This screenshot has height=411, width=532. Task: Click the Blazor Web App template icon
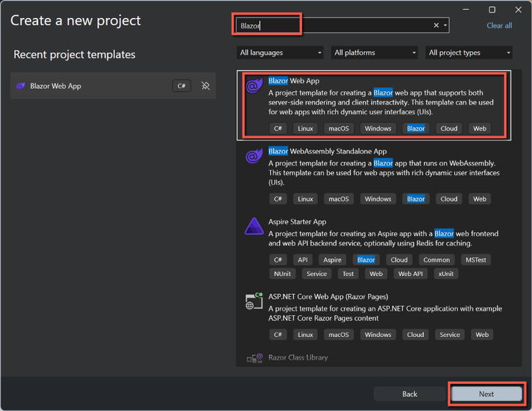254,86
